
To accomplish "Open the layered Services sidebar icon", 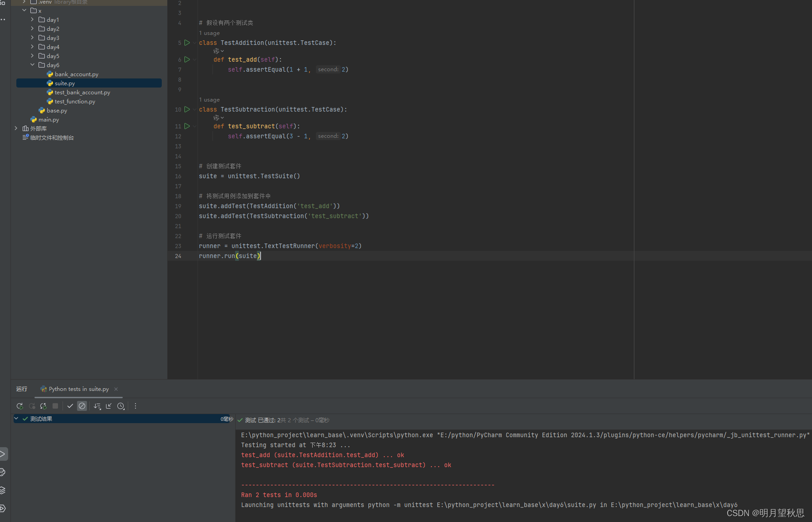I will [x=3, y=490].
